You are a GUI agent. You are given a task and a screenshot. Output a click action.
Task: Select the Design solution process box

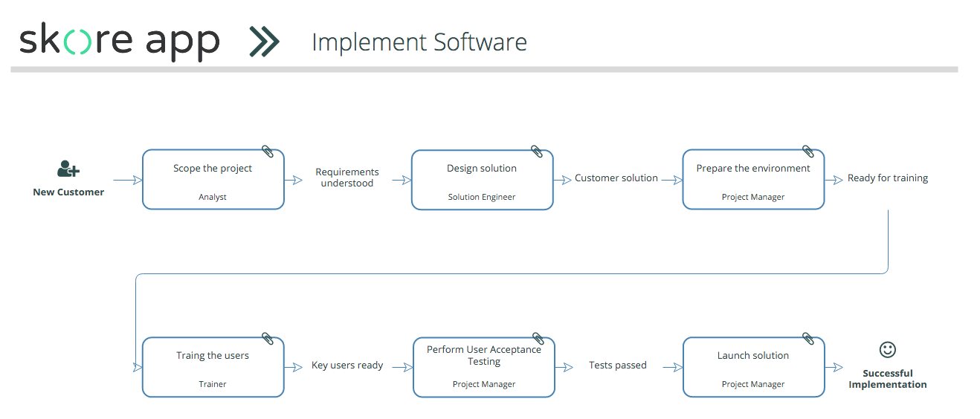click(x=483, y=180)
